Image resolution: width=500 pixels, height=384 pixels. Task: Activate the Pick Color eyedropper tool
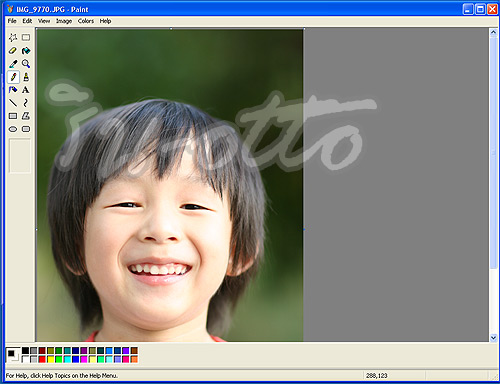pyautogui.click(x=13, y=64)
